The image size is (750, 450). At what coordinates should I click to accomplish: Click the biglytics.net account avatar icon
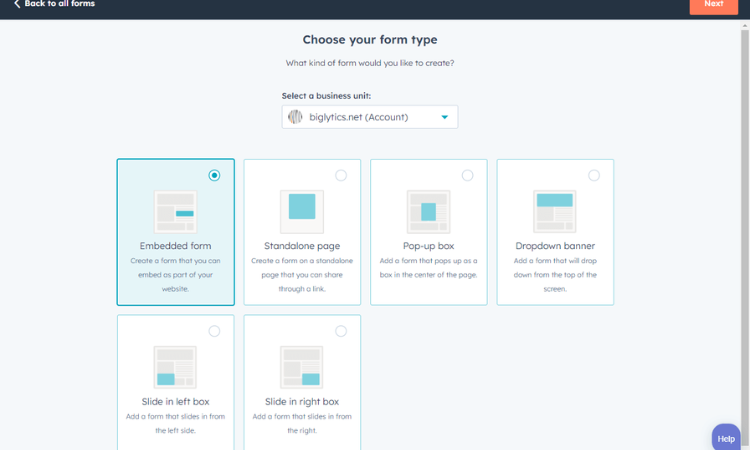coord(295,117)
